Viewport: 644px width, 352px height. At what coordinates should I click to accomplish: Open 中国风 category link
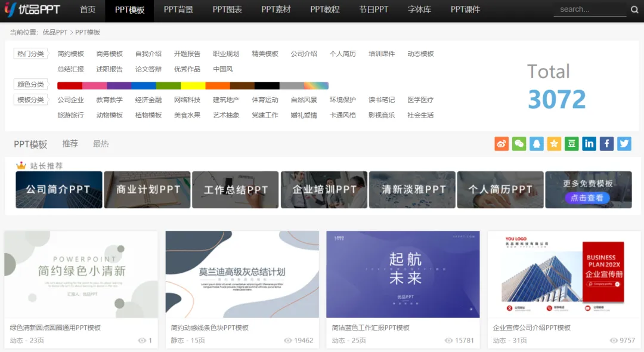(x=223, y=69)
